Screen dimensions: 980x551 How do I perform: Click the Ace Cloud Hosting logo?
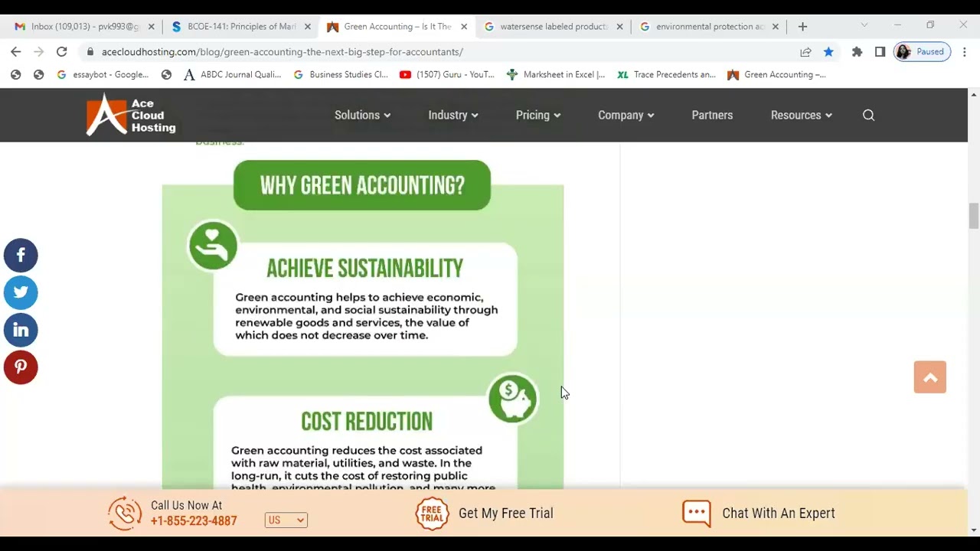pos(131,115)
